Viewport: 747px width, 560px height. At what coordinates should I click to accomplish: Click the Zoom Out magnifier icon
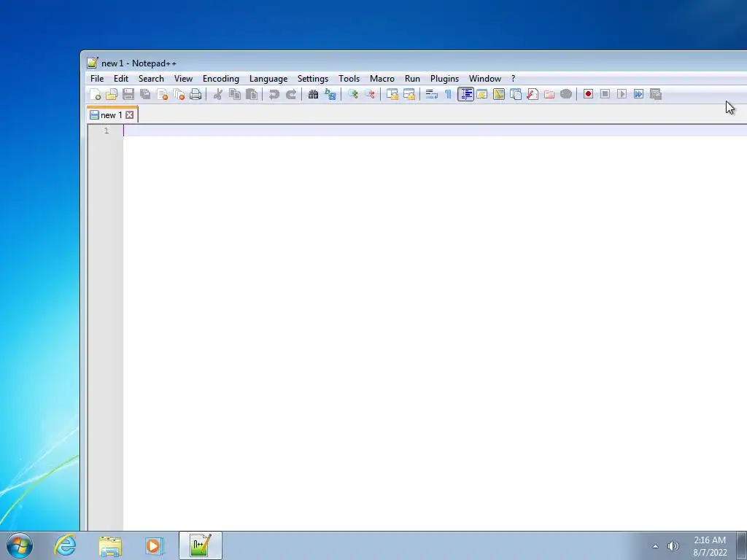click(369, 94)
